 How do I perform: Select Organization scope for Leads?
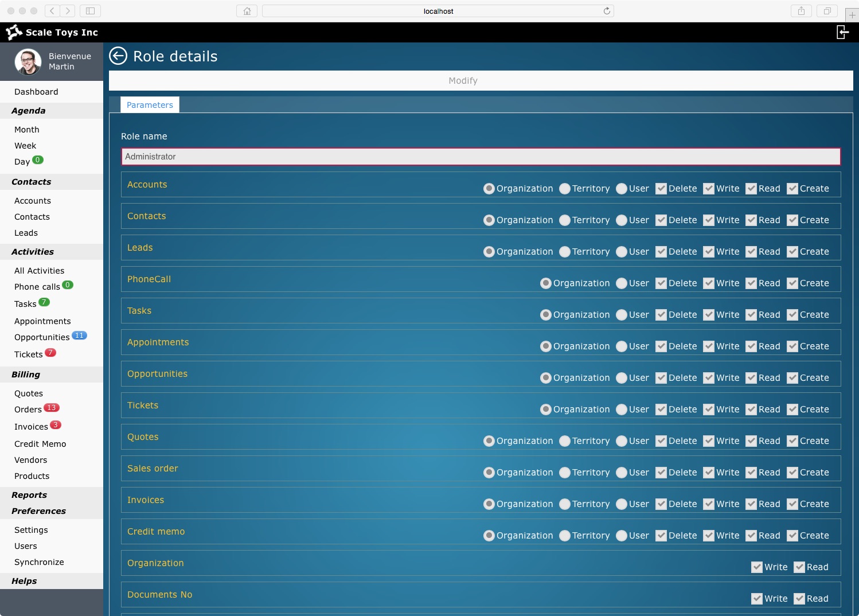point(489,252)
